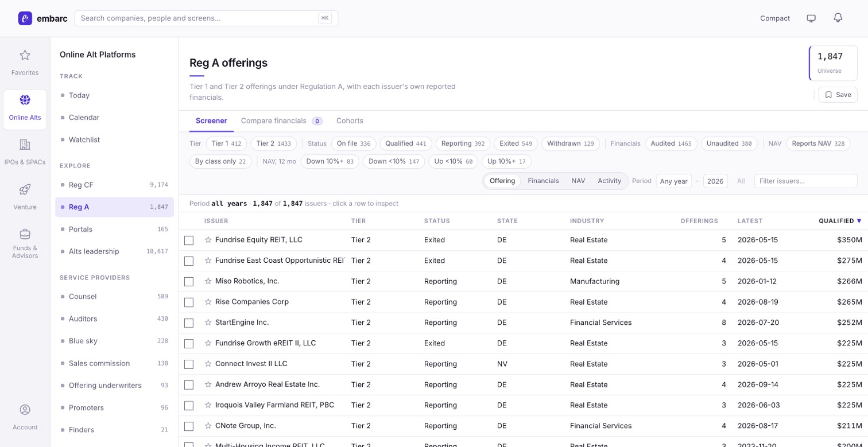Switch to Compact density
This screenshot has width=868, height=447.
(775, 18)
